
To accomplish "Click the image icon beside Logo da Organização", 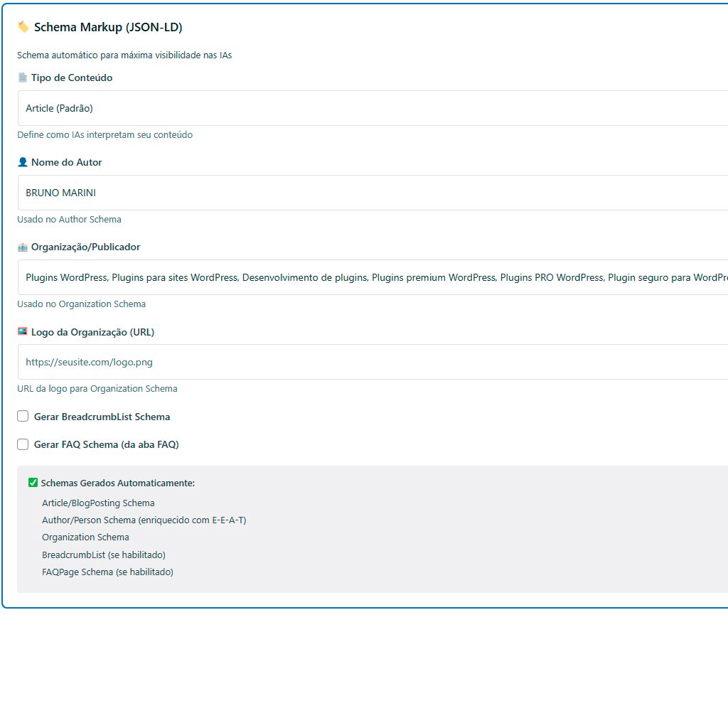I will click(23, 332).
